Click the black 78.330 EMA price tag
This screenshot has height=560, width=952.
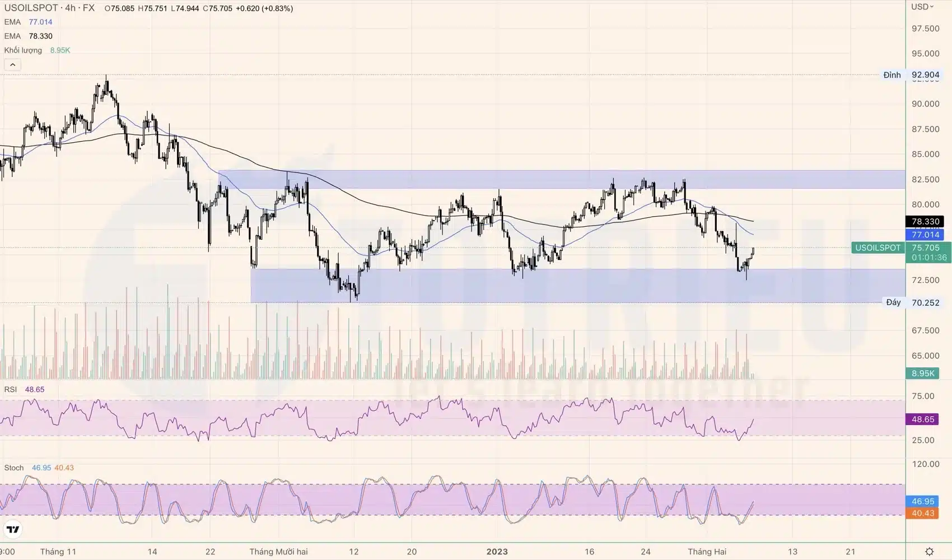point(925,222)
